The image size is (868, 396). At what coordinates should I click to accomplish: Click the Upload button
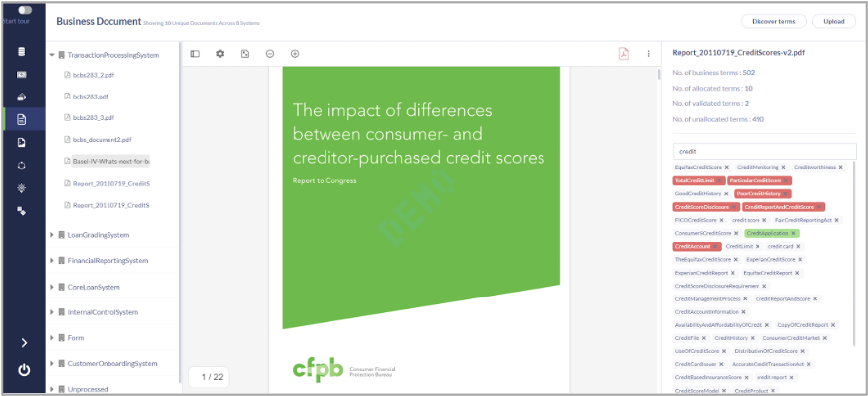[x=834, y=21]
